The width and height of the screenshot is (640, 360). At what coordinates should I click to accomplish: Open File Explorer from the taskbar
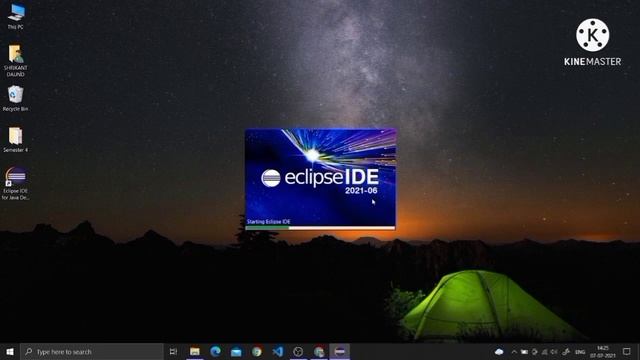[x=195, y=351]
